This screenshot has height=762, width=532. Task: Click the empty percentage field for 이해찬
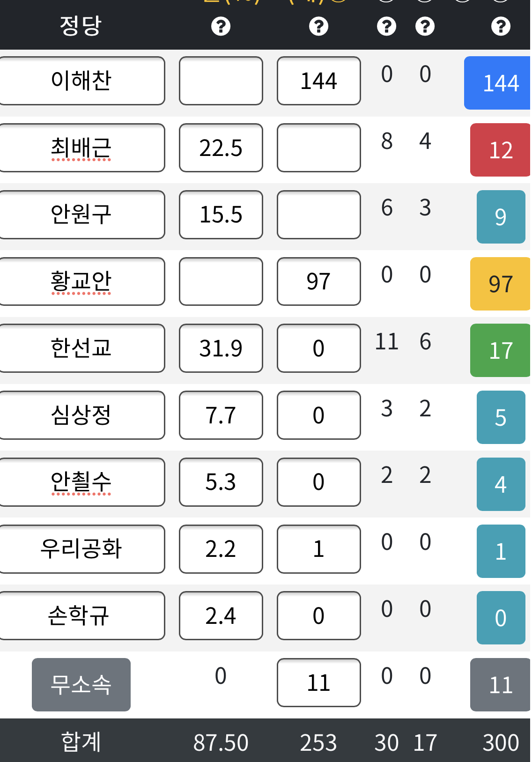pos(221,81)
